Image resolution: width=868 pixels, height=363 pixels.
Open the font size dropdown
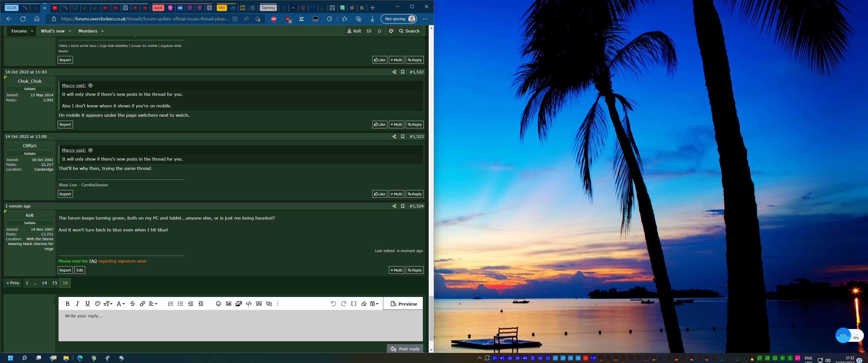108,304
